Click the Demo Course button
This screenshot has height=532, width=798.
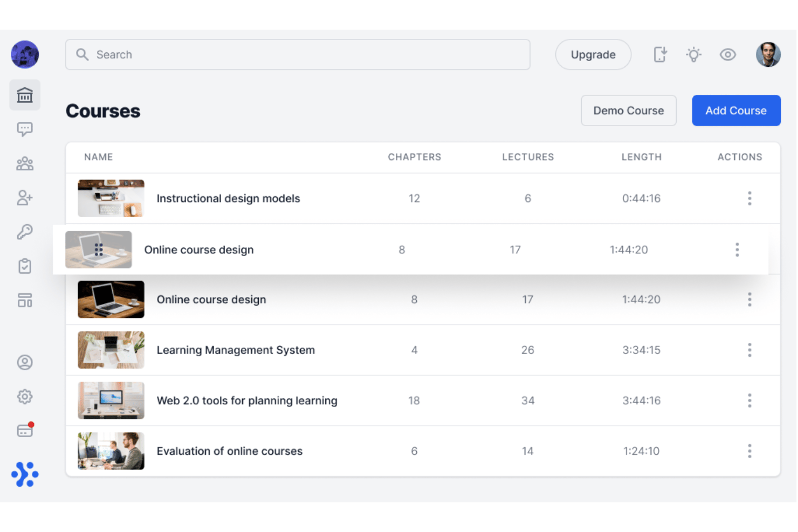(629, 110)
